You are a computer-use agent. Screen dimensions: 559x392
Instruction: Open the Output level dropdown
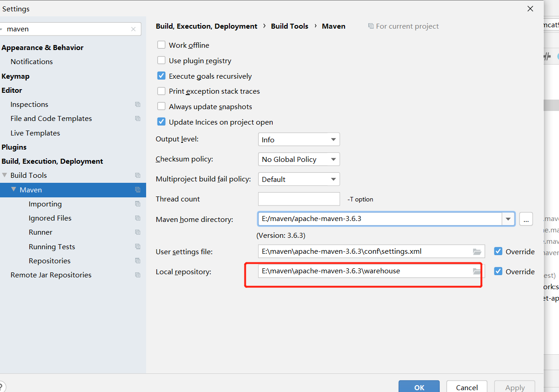tap(299, 140)
